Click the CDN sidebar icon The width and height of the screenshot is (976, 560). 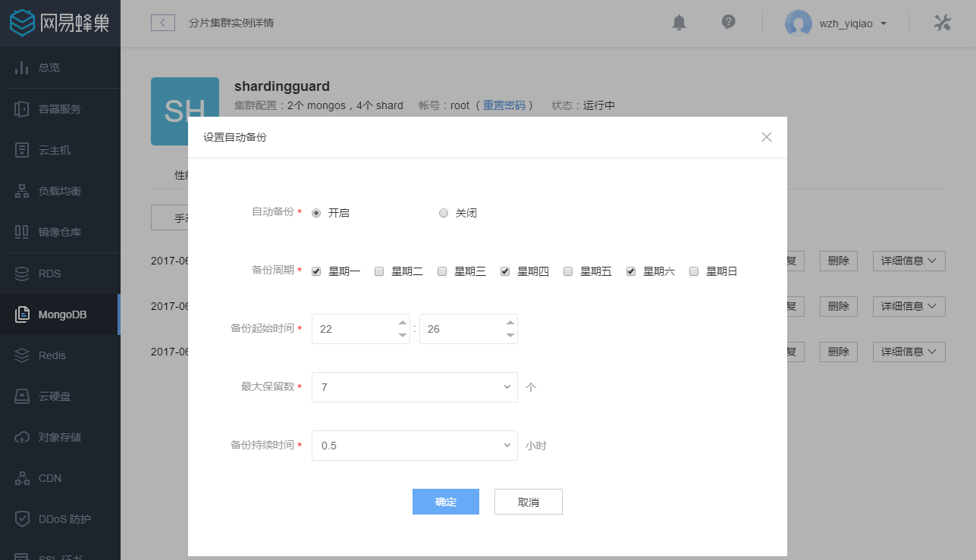tap(23, 478)
